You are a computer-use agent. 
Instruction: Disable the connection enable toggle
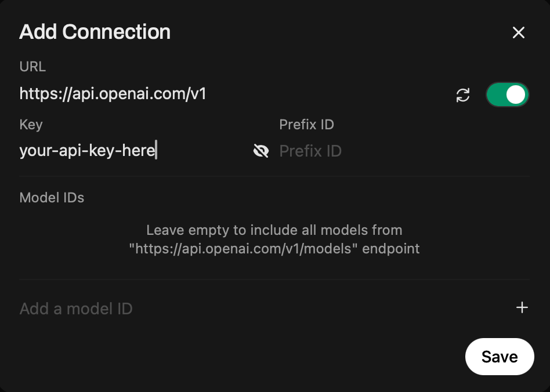pos(507,95)
